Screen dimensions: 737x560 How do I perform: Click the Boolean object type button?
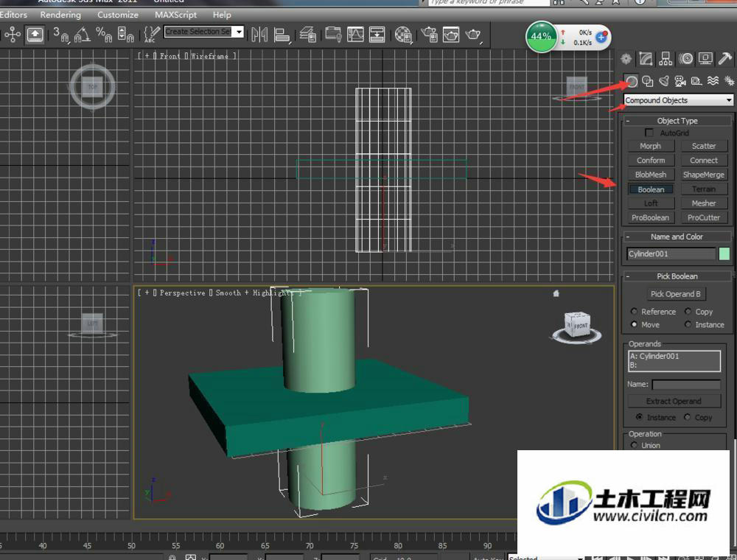(651, 189)
